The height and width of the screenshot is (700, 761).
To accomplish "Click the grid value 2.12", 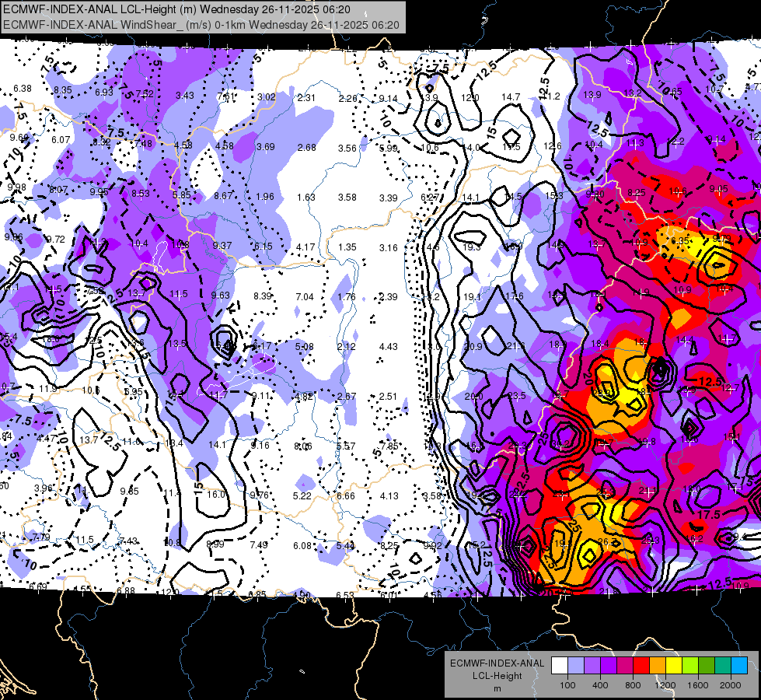I will click(347, 346).
